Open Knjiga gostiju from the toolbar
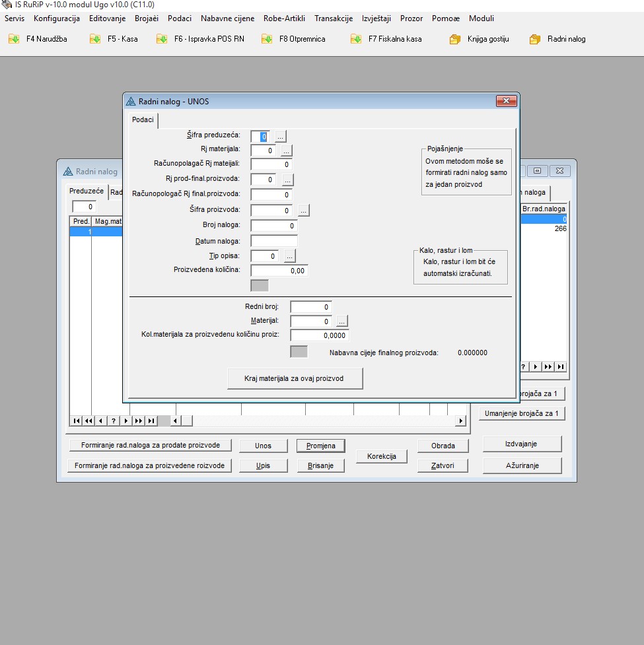Image resolution: width=644 pixels, height=645 pixels. 479,39
